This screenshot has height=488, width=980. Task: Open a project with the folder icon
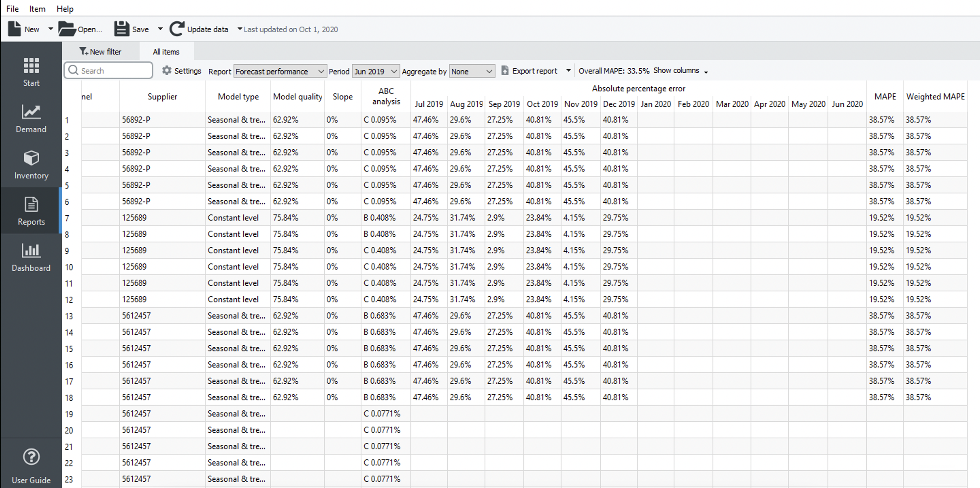point(67,29)
